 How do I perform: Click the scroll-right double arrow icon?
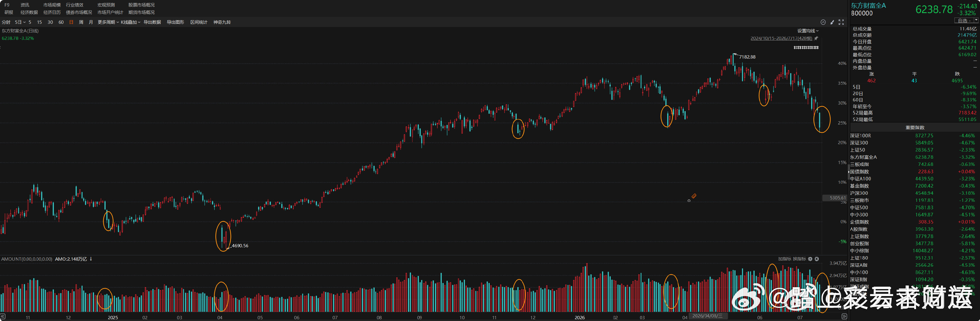[x=844, y=317]
